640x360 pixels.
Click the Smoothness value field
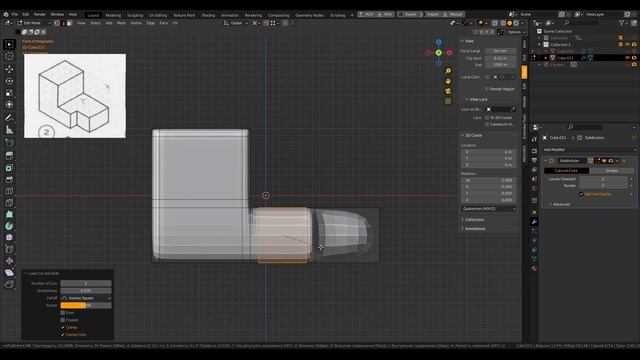[86, 291]
